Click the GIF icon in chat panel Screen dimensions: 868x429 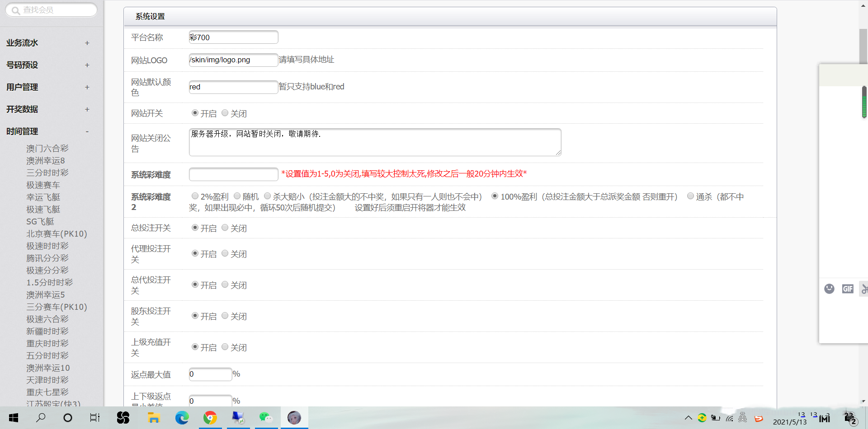(848, 289)
